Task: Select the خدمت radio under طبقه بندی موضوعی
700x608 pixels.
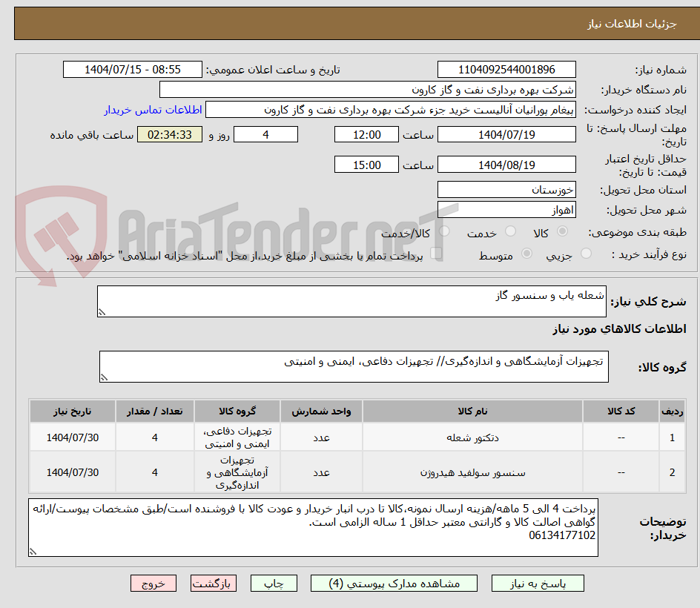Action: click(x=509, y=231)
